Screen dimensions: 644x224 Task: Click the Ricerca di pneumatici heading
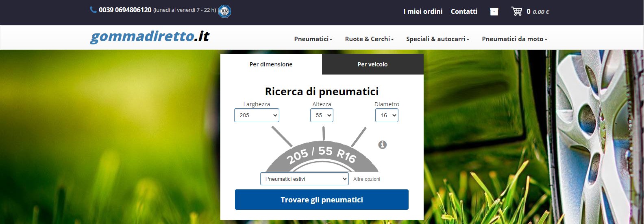[322, 91]
